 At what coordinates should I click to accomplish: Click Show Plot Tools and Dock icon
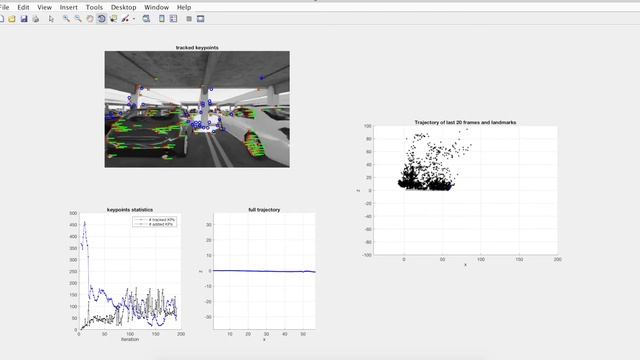(x=200, y=19)
